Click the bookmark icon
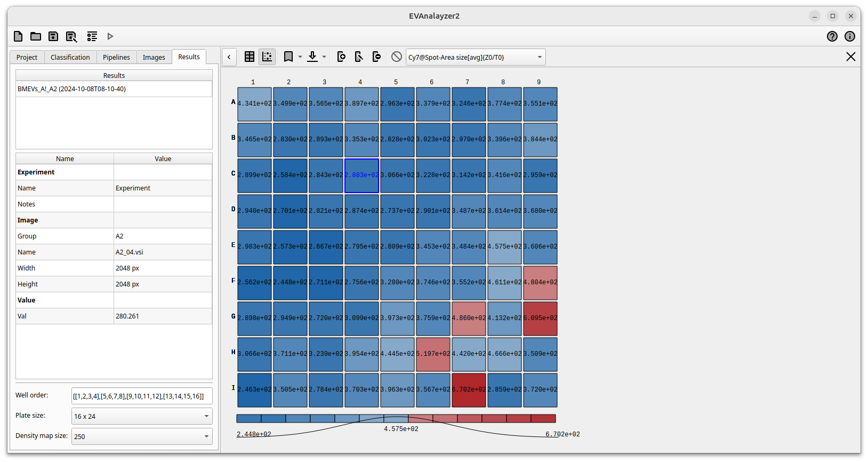 288,57
